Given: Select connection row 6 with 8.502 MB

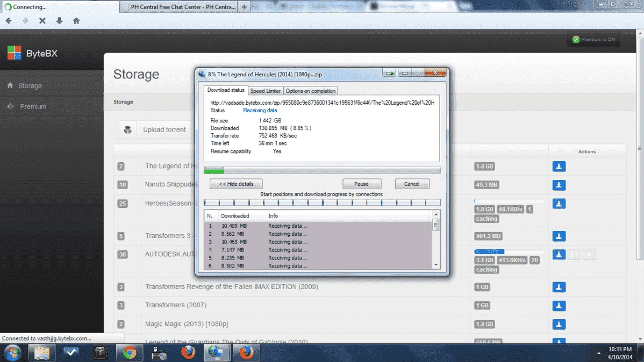Looking at the screenshot, I should coord(318,266).
